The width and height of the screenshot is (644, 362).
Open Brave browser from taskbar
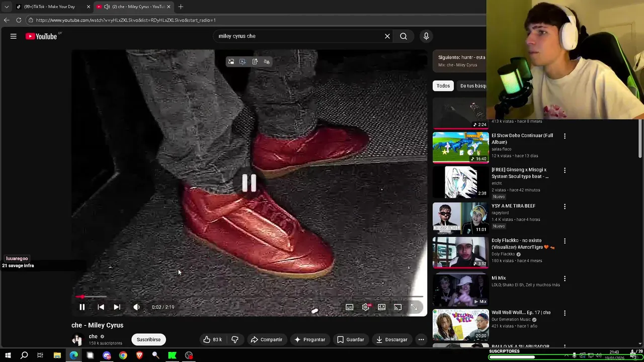[139, 355]
